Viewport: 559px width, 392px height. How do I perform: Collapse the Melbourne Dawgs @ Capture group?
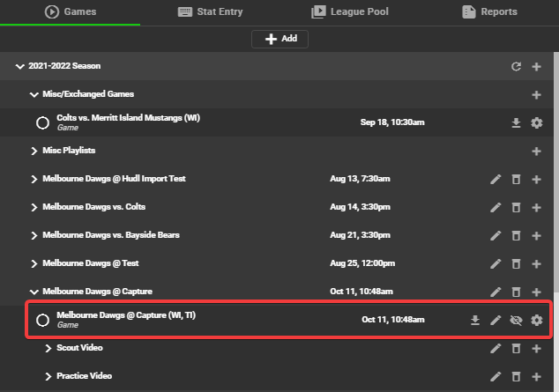tap(34, 292)
